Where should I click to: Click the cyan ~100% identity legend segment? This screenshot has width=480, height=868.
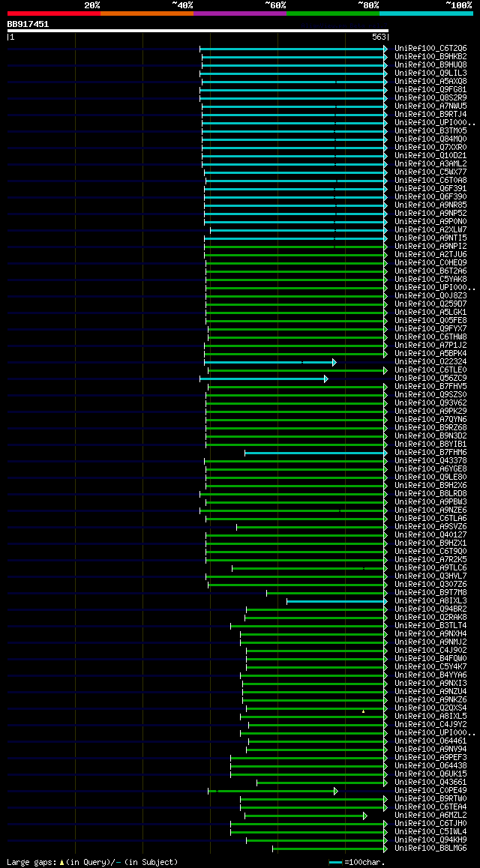[x=426, y=13]
